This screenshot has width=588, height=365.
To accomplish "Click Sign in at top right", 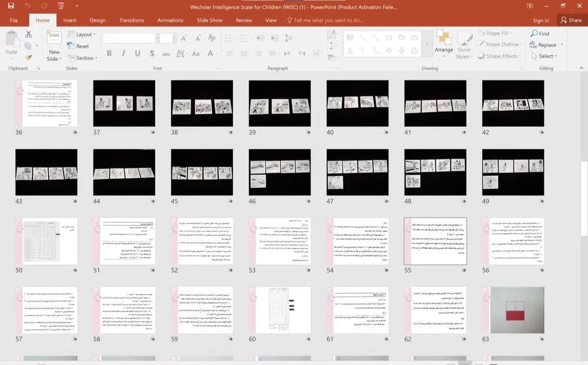I will 541,20.
